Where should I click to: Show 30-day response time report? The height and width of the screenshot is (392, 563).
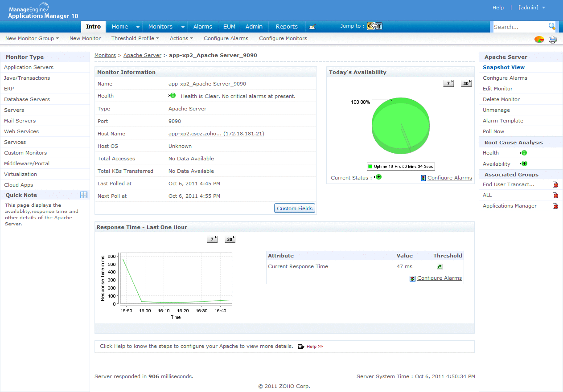(230, 239)
